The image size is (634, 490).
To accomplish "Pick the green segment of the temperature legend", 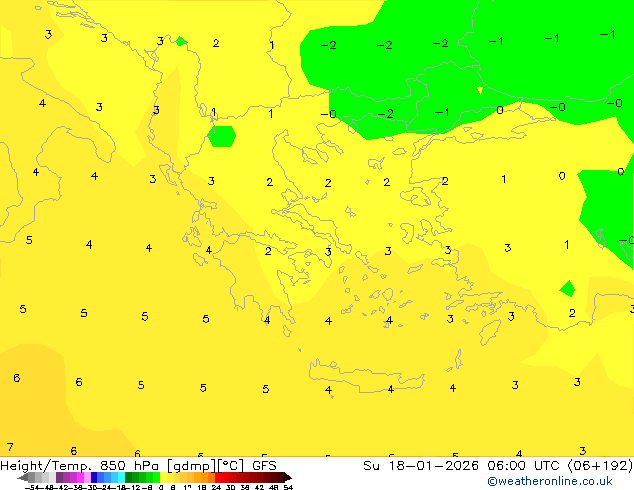I will tap(142, 477).
